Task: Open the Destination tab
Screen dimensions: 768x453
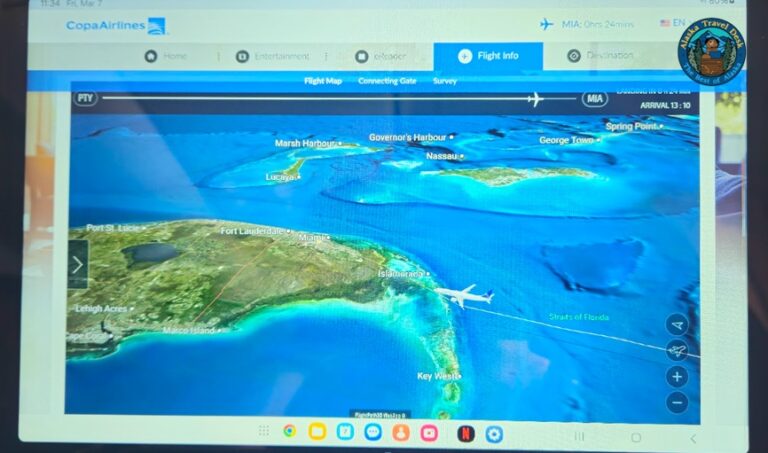Action: (600, 56)
